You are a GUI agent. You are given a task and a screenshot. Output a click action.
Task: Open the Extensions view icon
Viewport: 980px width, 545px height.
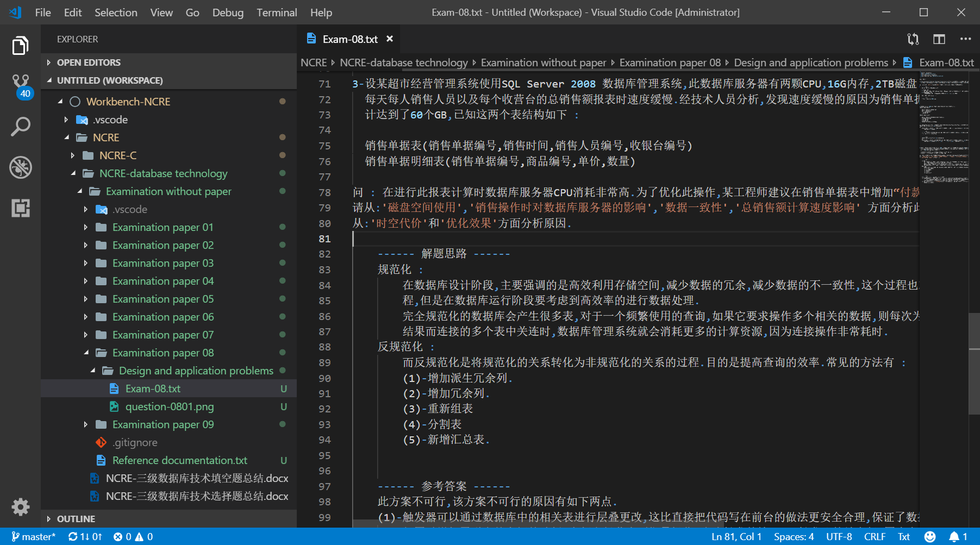21,208
